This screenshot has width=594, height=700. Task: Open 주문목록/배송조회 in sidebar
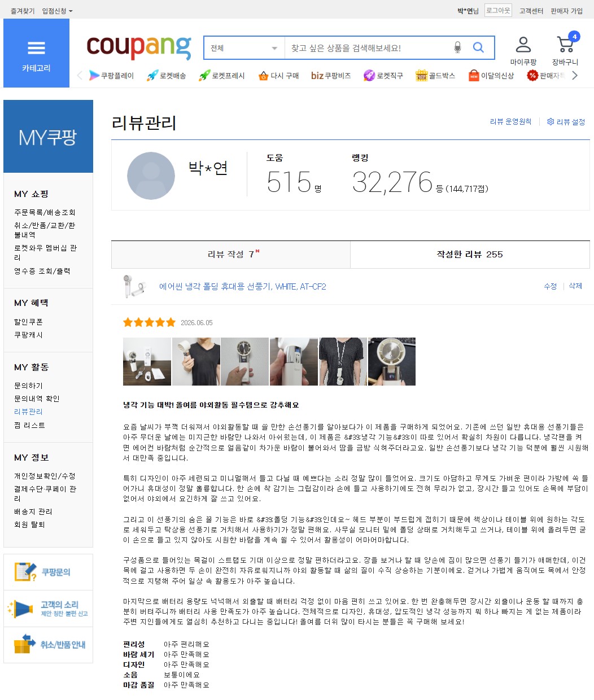coord(45,212)
